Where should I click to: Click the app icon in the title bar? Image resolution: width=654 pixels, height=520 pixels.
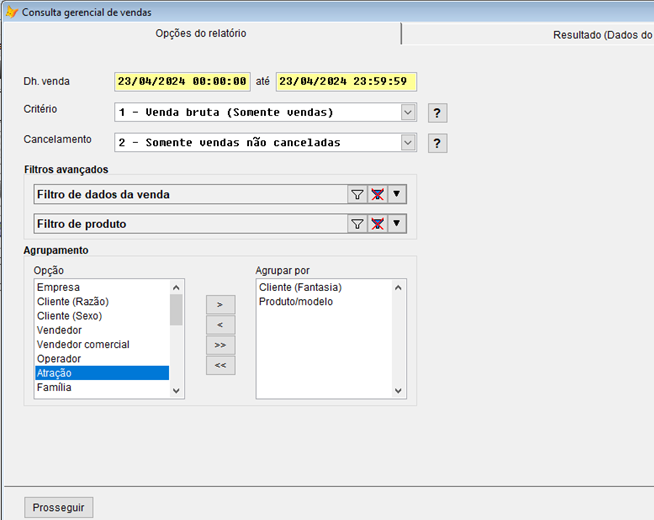click(x=10, y=10)
